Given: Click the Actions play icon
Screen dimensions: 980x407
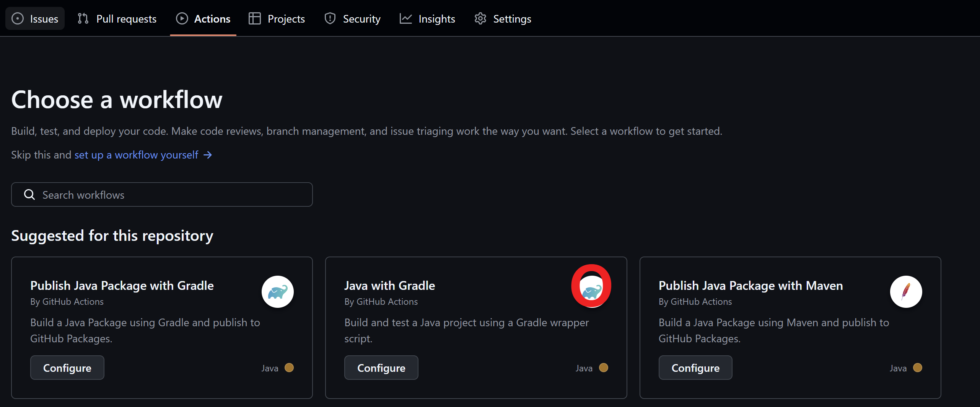Looking at the screenshot, I should (x=182, y=18).
